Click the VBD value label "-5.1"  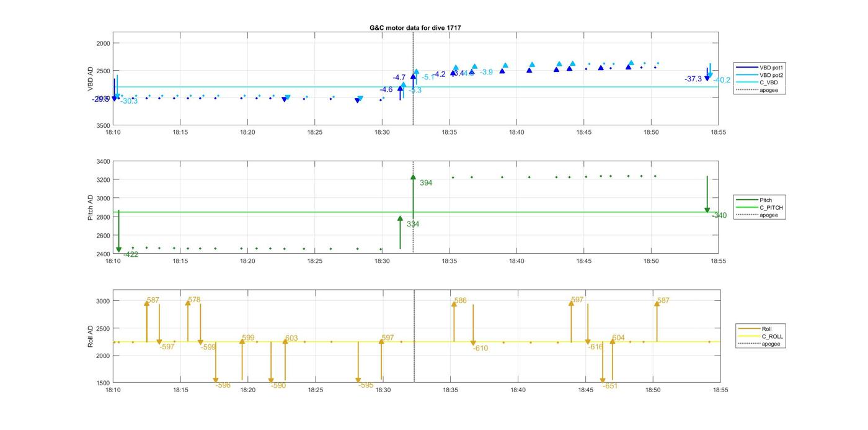pyautogui.click(x=428, y=77)
